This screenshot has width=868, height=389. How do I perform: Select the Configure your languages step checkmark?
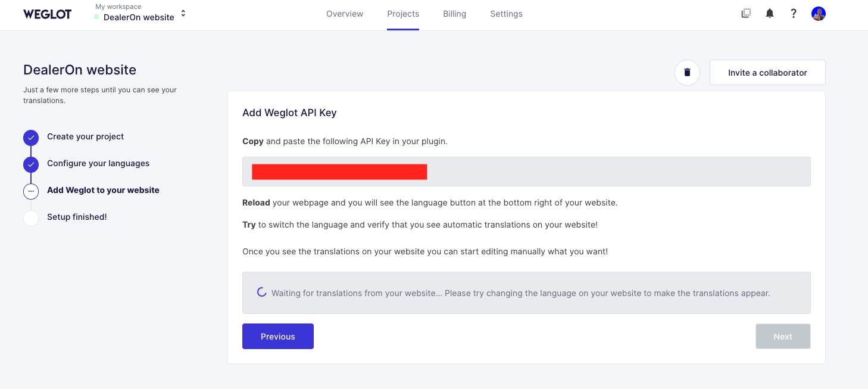(31, 164)
